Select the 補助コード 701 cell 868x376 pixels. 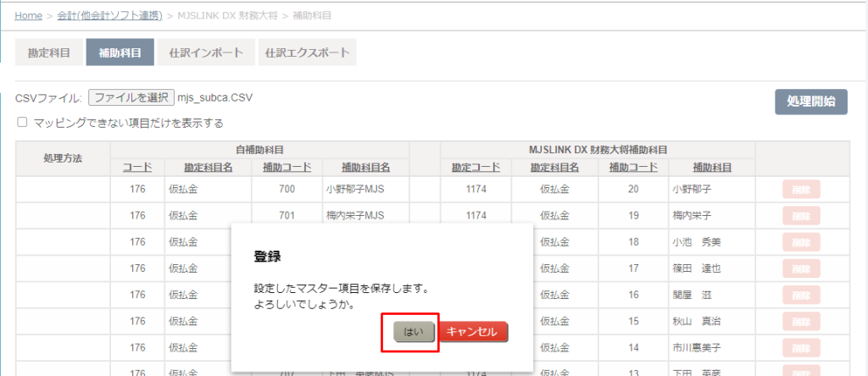[287, 216]
